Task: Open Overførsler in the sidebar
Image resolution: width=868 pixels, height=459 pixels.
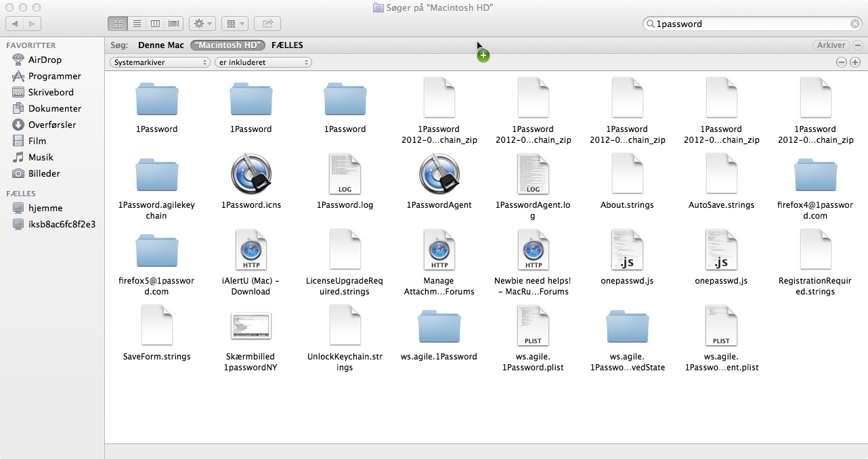Action: (52, 125)
